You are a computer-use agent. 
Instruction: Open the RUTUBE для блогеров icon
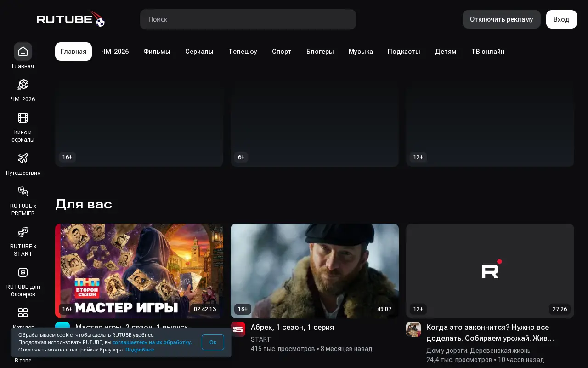(23, 272)
